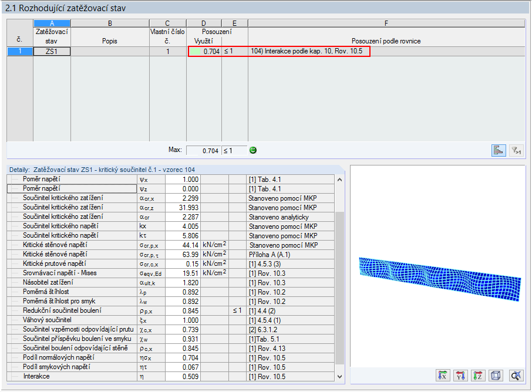
Task: Click utilization value 0.704 in row ZS1
Action: [x=211, y=52]
